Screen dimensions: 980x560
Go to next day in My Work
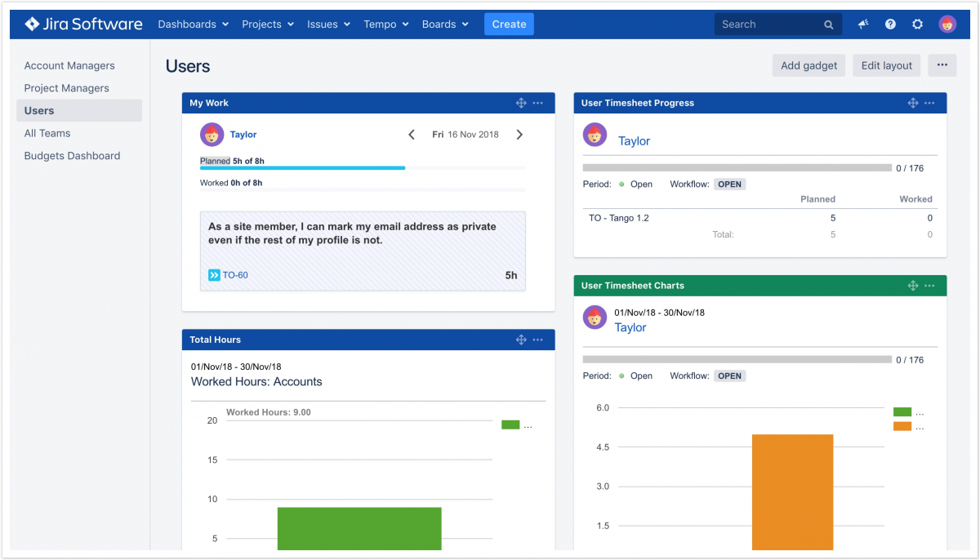point(519,135)
